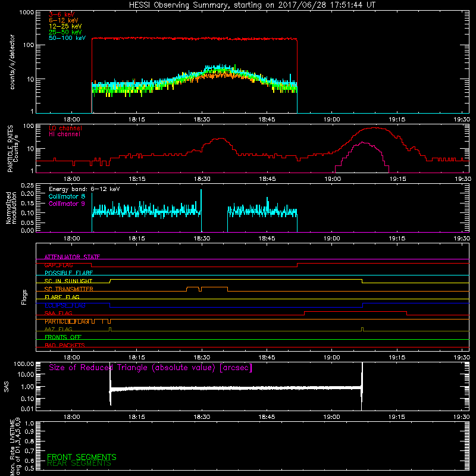
Task: Click the Normalized modulation axis label
Action: point(11,208)
